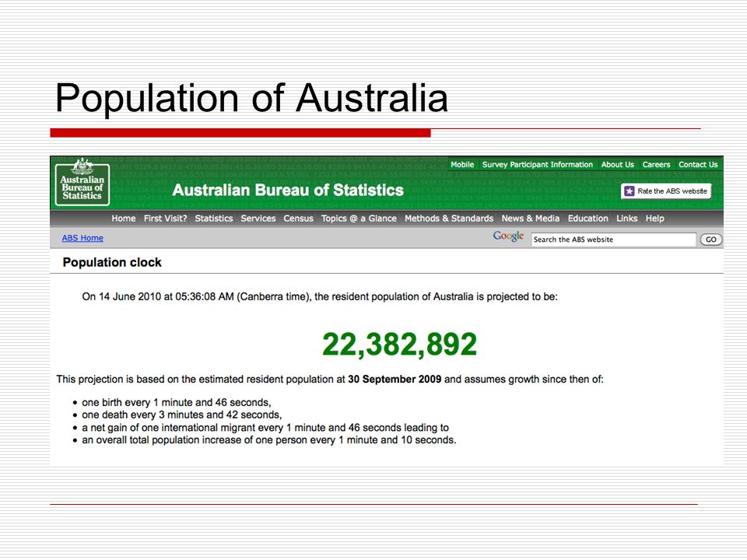Click the net gain of one international migrant line

click(x=265, y=428)
